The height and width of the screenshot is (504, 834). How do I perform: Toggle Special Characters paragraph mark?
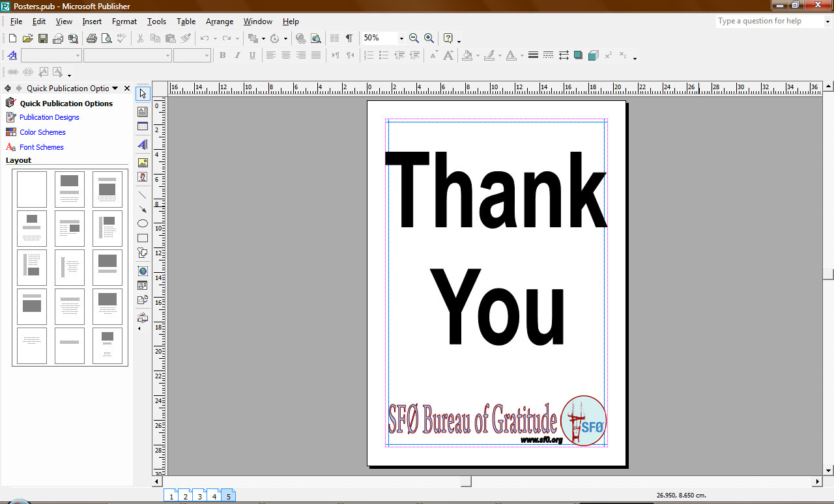click(349, 38)
